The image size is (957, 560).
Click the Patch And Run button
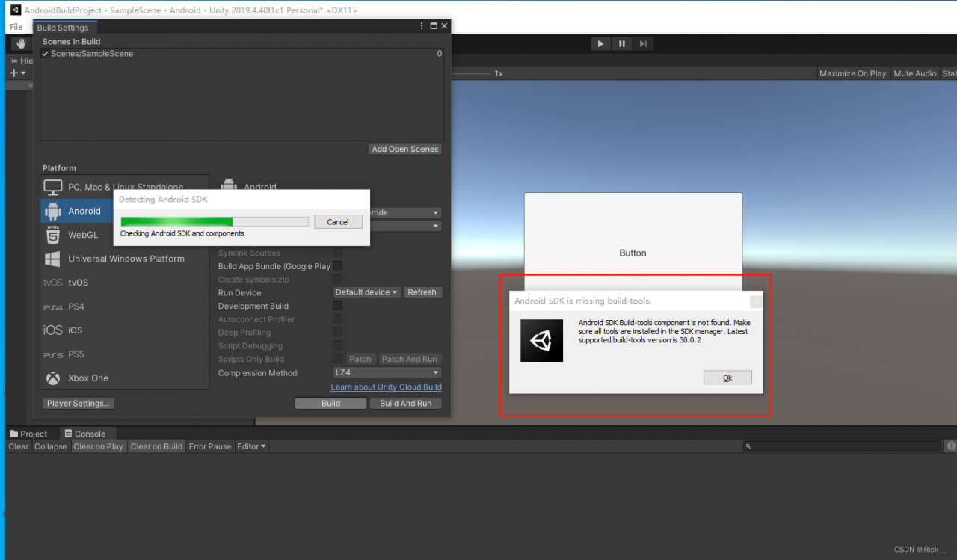coord(409,359)
